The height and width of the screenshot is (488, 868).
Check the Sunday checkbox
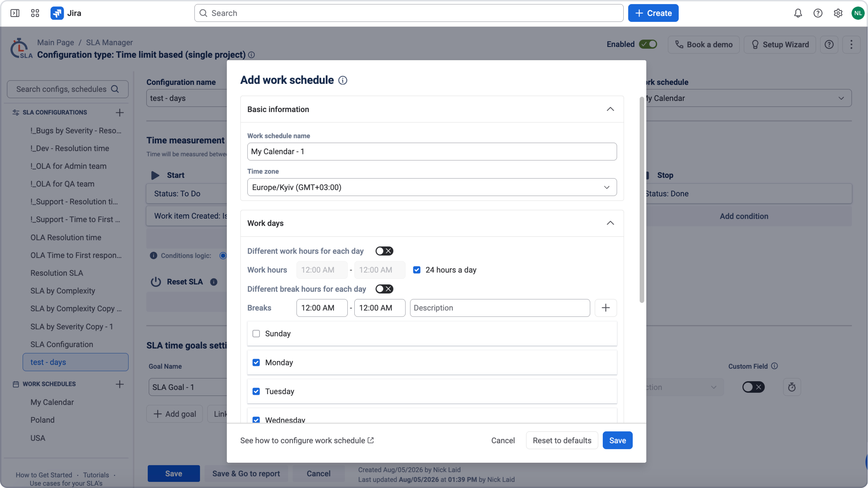[x=256, y=333]
